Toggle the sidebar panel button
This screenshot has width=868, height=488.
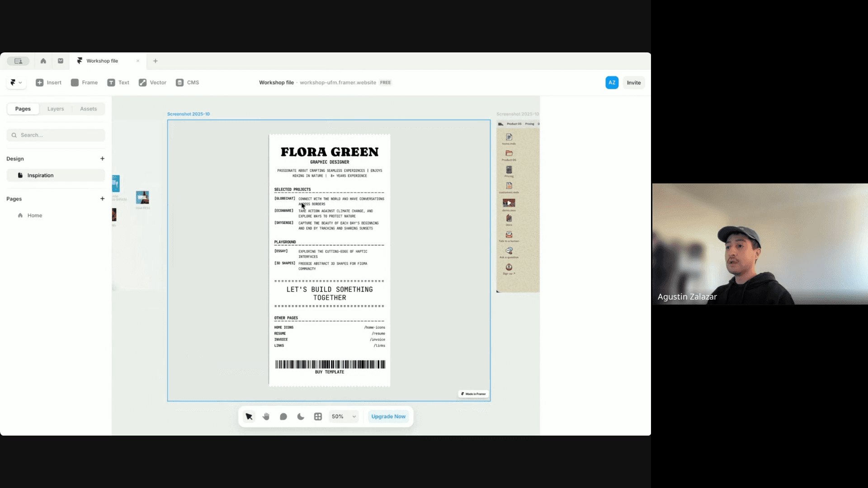(18, 61)
